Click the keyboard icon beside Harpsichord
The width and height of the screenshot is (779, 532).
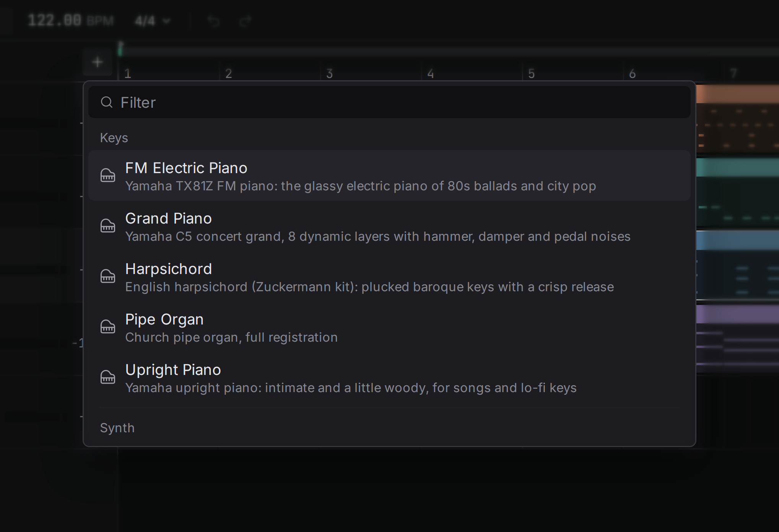click(108, 276)
